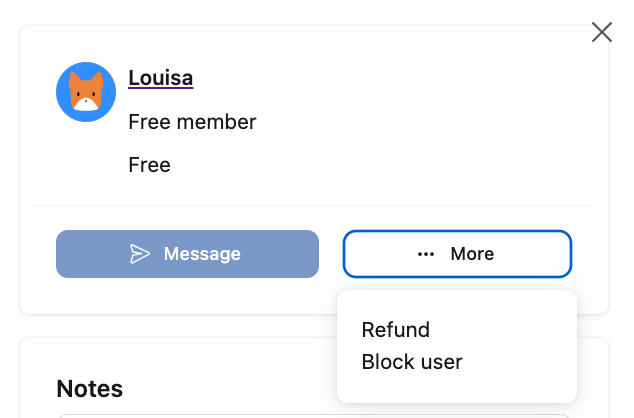Close the member panel with X

602,32
